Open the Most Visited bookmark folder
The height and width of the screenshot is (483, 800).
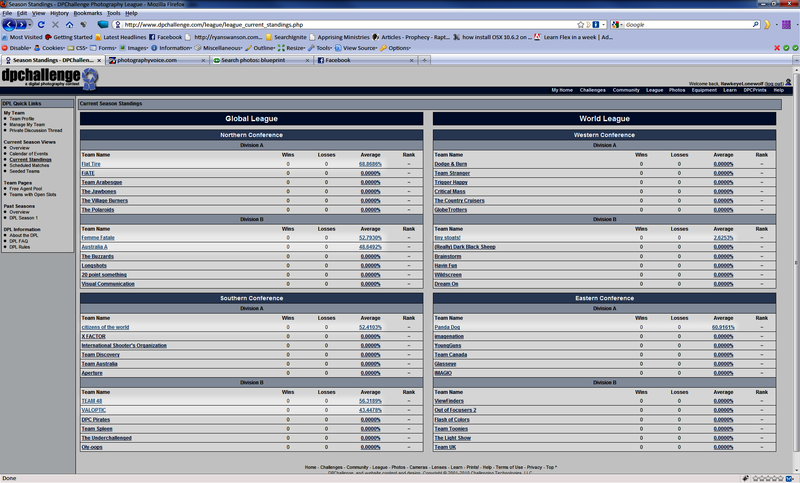(x=22, y=37)
